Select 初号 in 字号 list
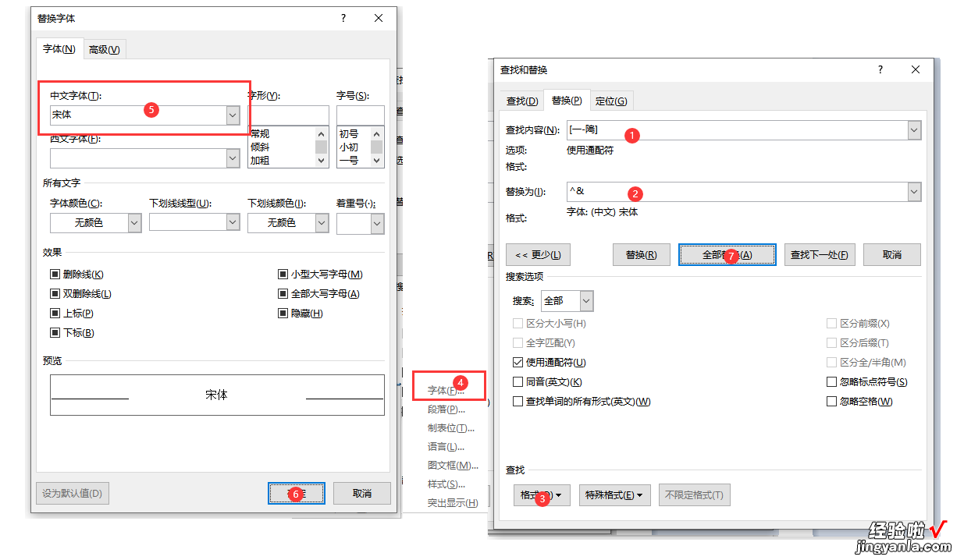This screenshot has height=560, width=964. pyautogui.click(x=349, y=134)
